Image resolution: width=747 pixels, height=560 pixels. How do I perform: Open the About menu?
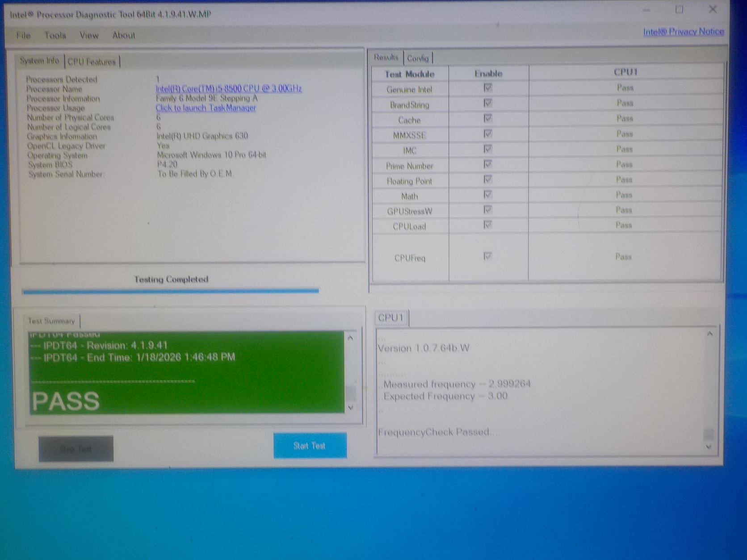click(x=124, y=35)
